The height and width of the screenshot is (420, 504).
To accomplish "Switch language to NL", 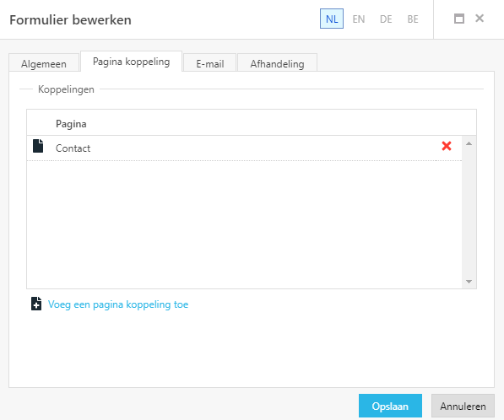I will point(332,19).
